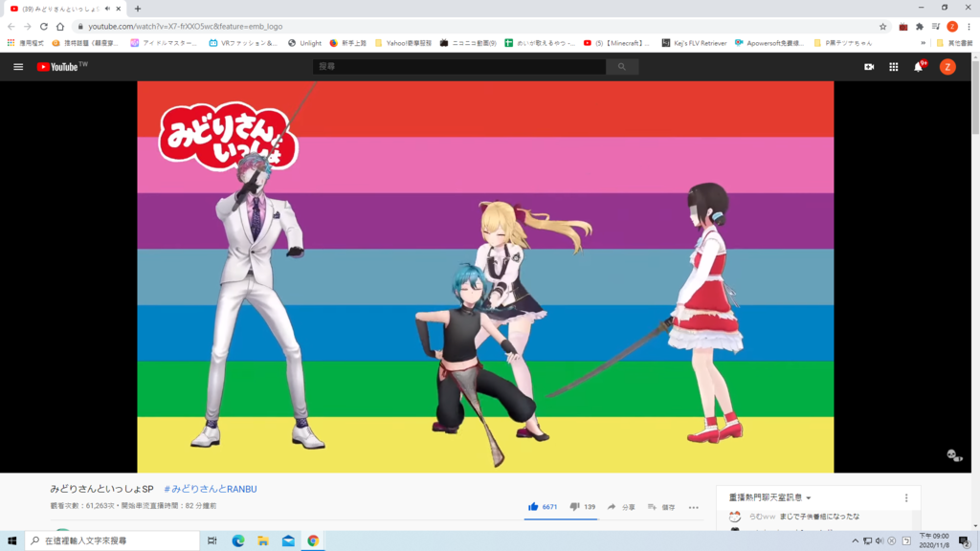This screenshot has width=980, height=551.
Task: Select the video title みどりさんといっしょSP
Action: (101, 489)
